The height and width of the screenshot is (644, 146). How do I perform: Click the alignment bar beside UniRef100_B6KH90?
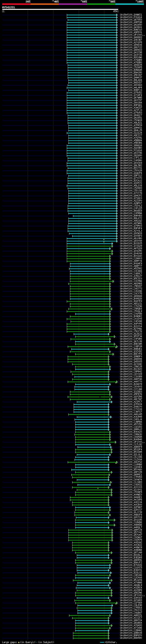[x=91, y=638]
